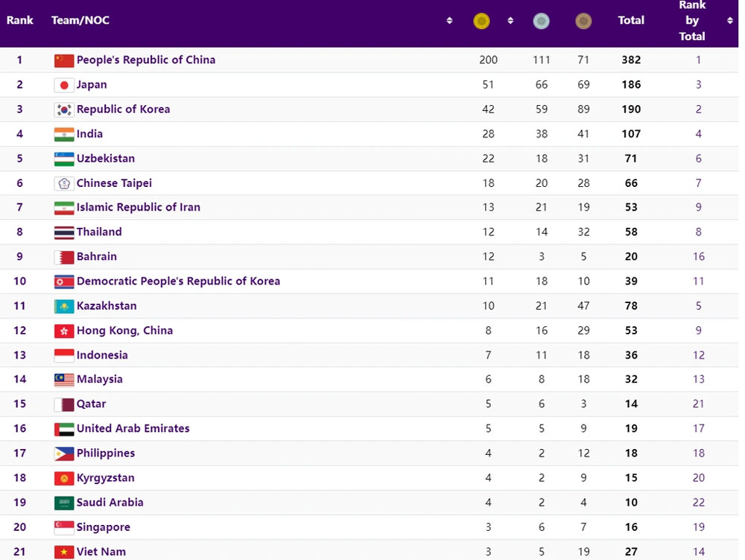The height and width of the screenshot is (560, 745).
Task: Open the Qatar team link
Action: point(91,404)
